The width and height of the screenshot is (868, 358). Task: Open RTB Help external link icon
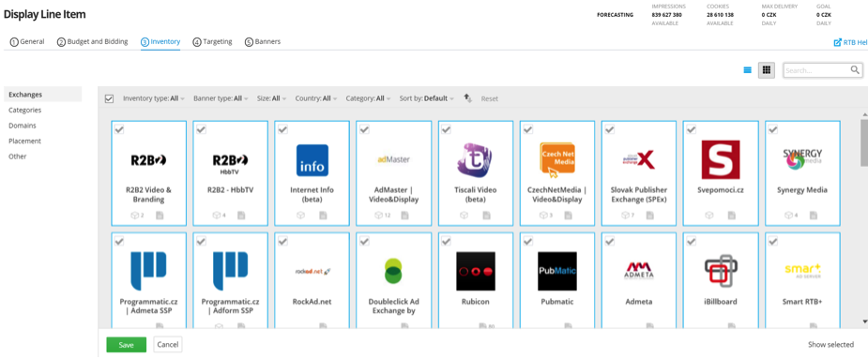[838, 42]
